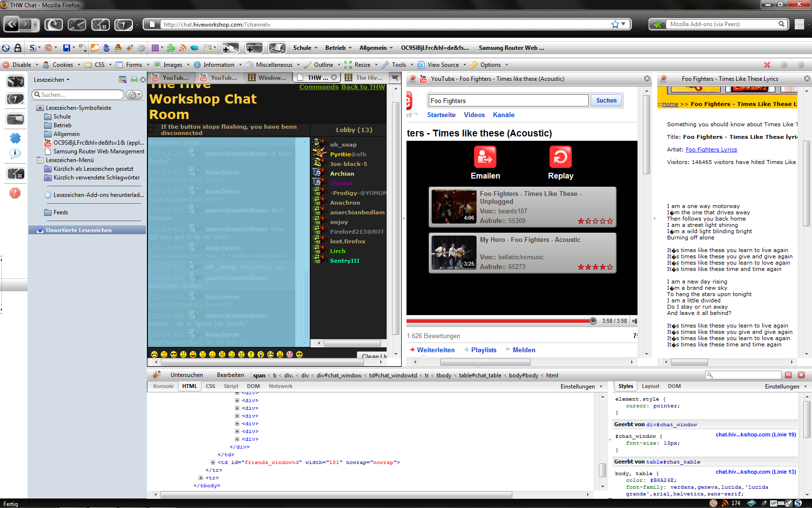Open the Foo Fighters Lyrics link
The image size is (812, 508).
[711, 149]
